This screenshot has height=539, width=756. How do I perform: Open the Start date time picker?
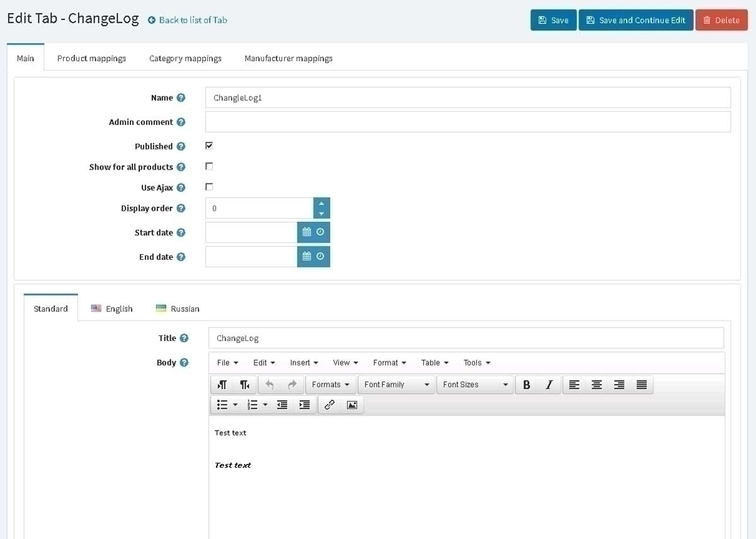pos(320,232)
